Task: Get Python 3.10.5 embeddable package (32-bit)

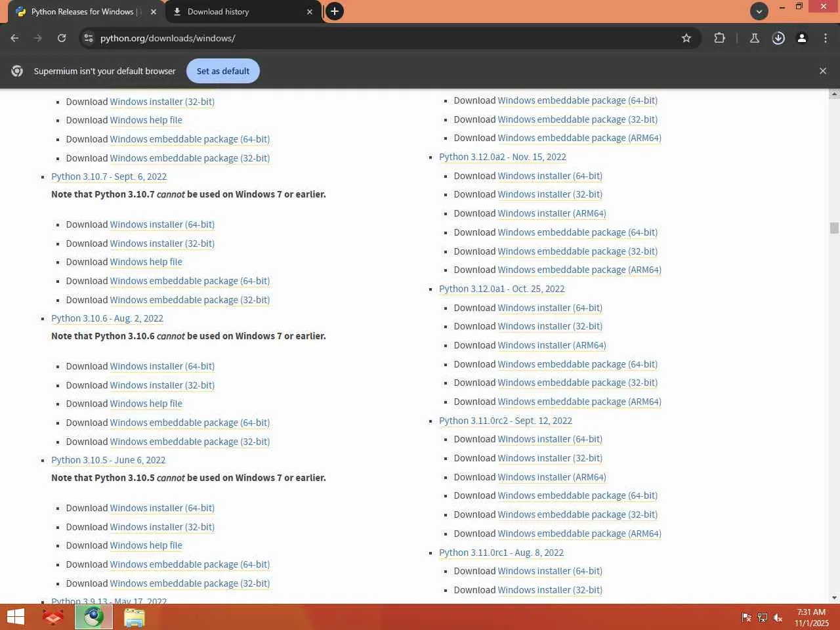Action: click(x=190, y=583)
